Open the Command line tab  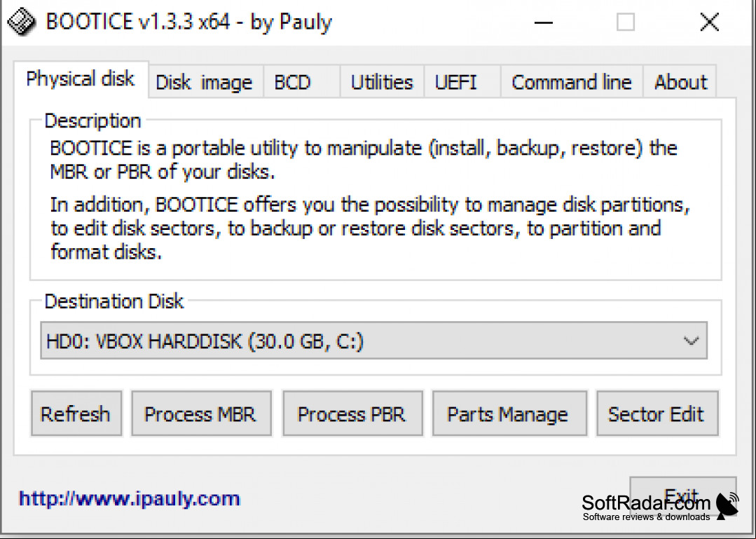(572, 82)
